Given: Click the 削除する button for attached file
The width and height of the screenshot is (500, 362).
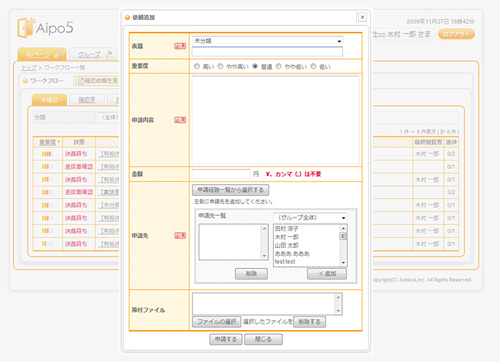Looking at the screenshot, I should pos(310,322).
